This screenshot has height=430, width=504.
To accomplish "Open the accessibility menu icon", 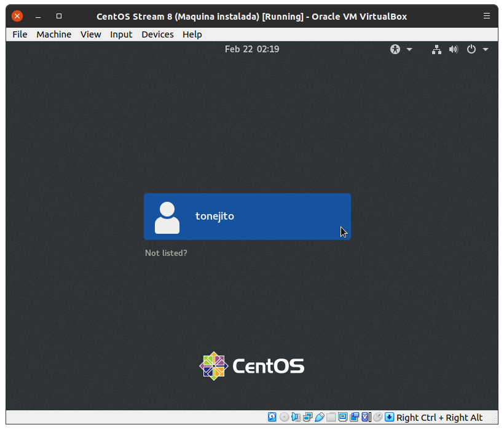I will pos(395,49).
